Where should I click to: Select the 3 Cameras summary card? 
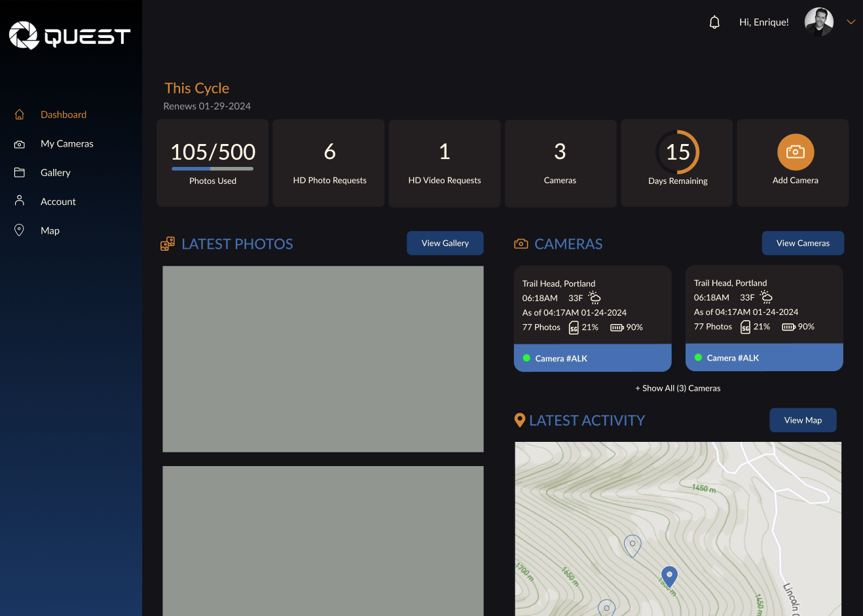point(560,163)
